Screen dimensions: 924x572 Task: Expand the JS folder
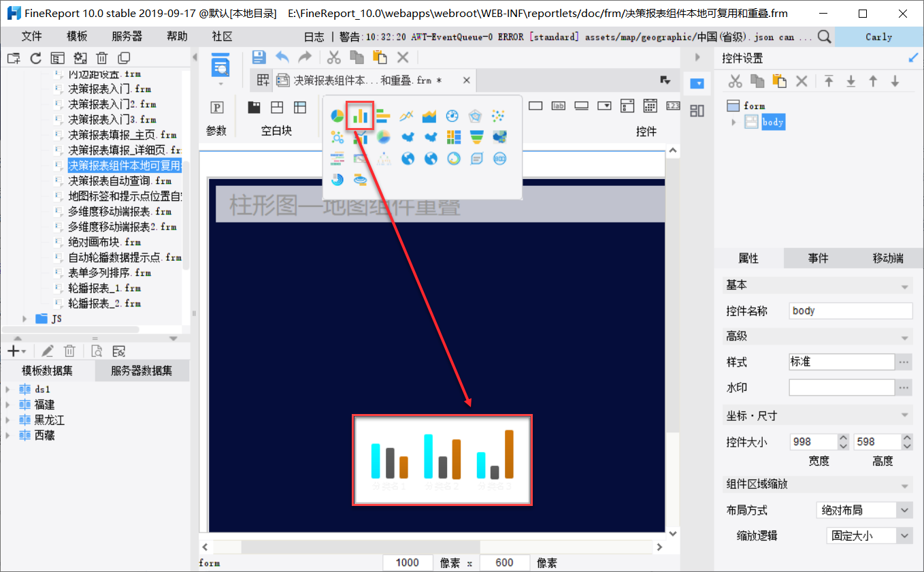click(25, 319)
